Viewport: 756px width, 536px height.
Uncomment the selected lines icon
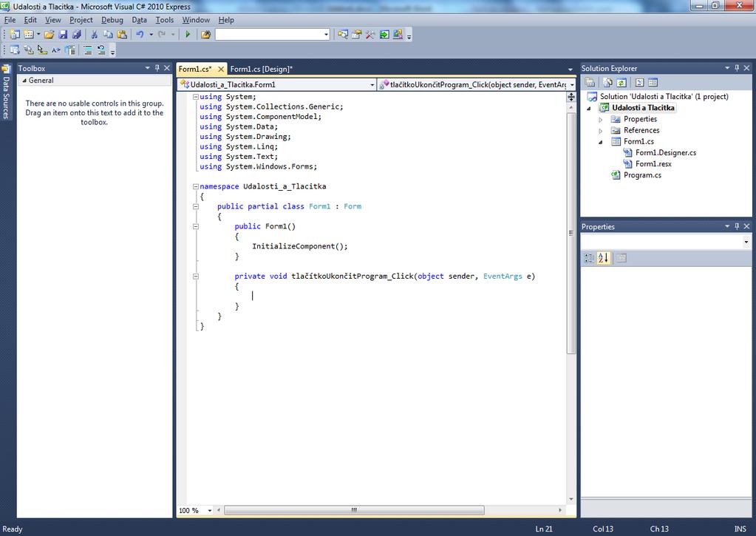[x=101, y=50]
